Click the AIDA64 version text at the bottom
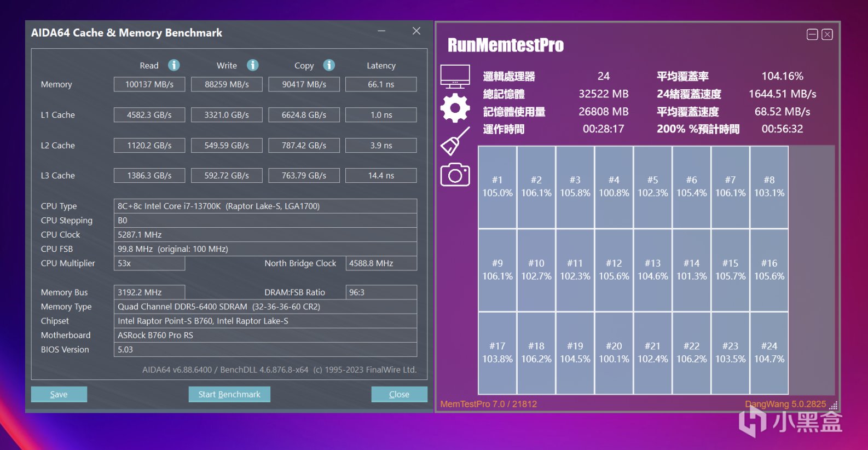868x450 pixels. (280, 370)
